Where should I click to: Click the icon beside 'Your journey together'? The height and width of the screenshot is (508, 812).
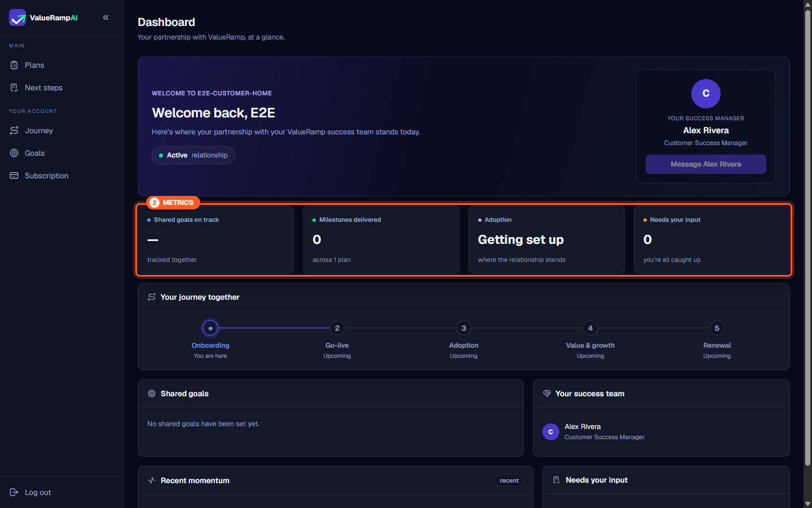coord(152,297)
